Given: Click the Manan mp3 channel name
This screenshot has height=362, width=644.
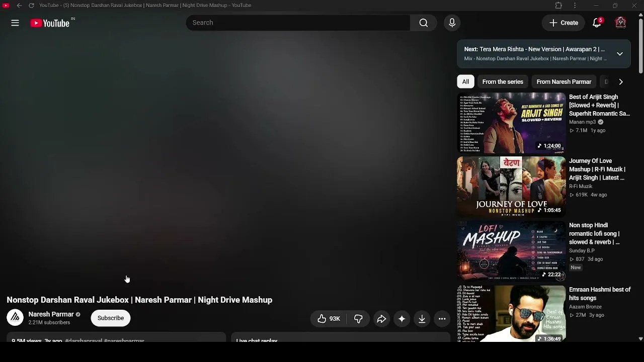Looking at the screenshot, I should [x=582, y=122].
